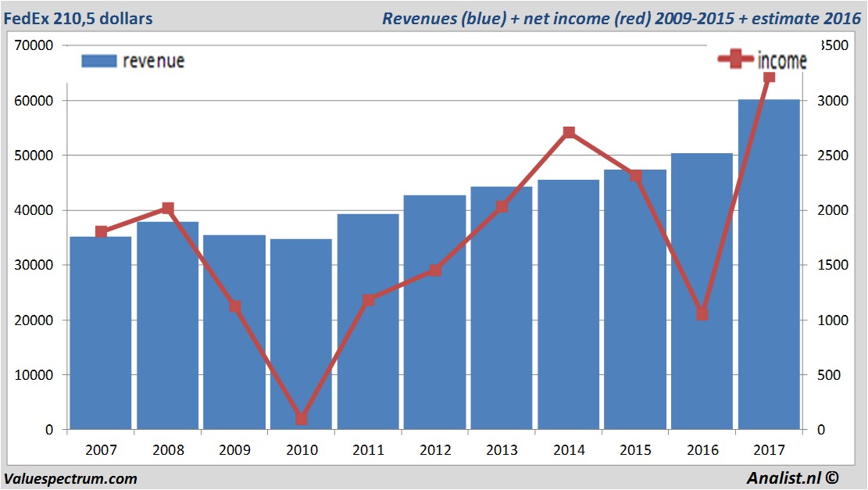Select the 2007 revenue bar

click(101, 333)
